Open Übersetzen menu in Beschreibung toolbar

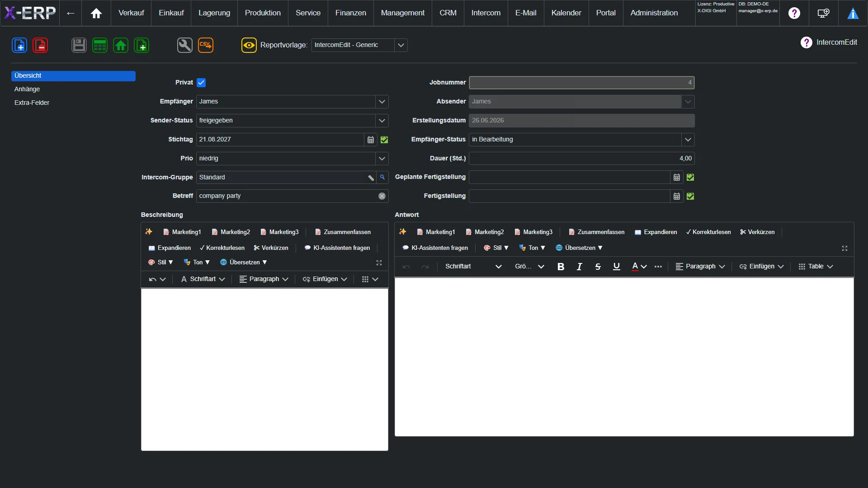click(243, 263)
